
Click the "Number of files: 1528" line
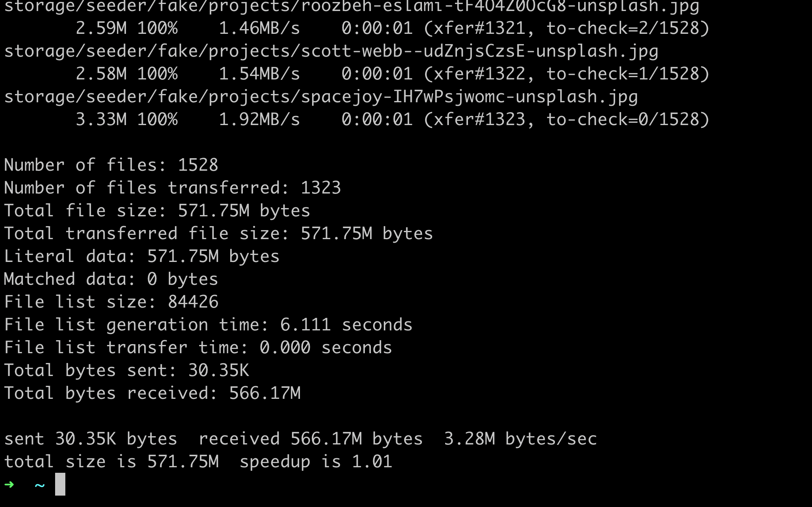point(111,165)
